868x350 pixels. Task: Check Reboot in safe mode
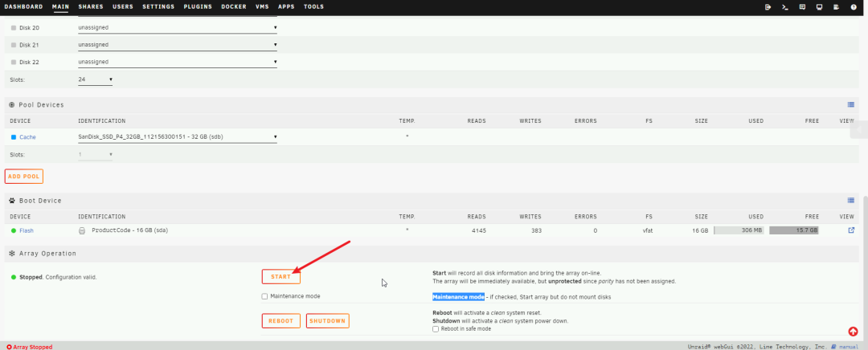point(436,328)
